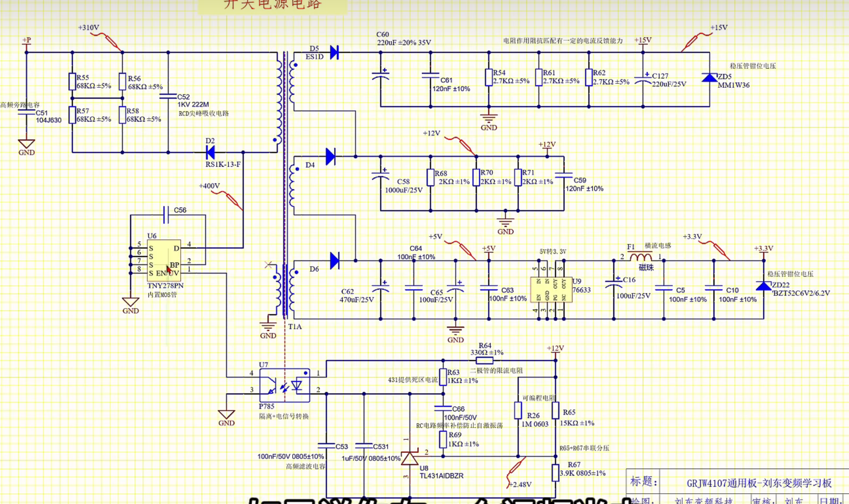
Task: Select the "TNY278PN" part name text
Action: [x=165, y=286]
